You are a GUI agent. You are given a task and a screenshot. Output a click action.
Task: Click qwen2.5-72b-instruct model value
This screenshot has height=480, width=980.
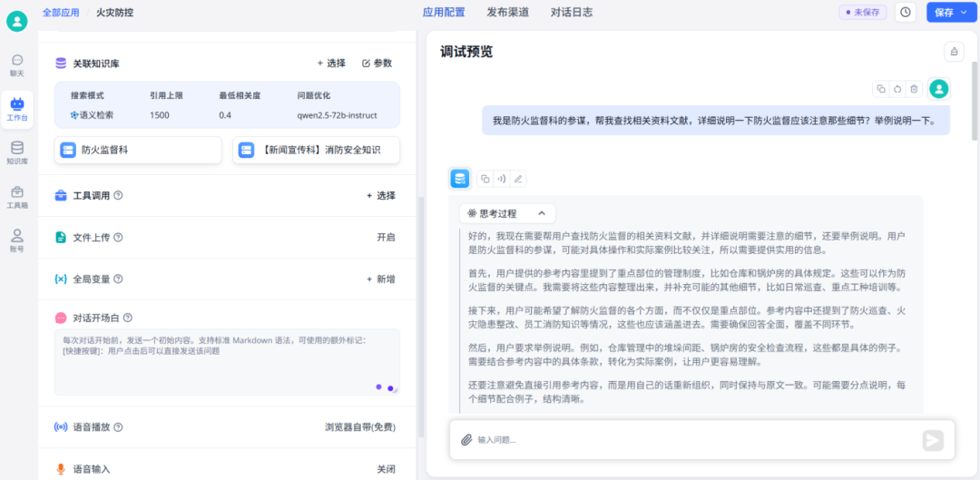[337, 115]
